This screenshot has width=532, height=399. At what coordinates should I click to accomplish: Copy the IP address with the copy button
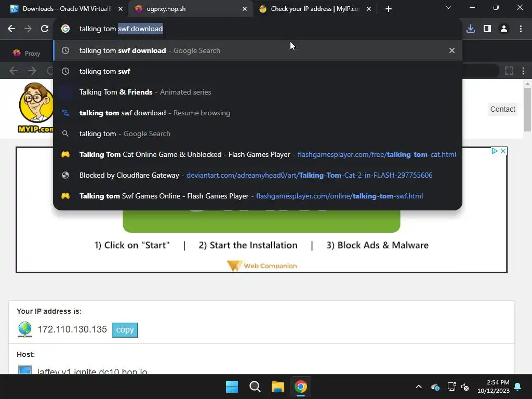tap(125, 330)
